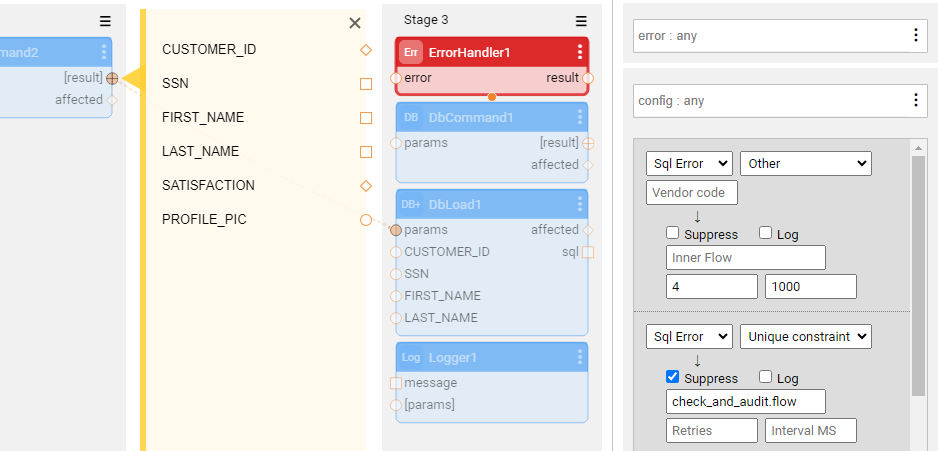This screenshot has width=940, height=451.
Task: Open ErrorHandler1 node options menu
Action: point(580,52)
